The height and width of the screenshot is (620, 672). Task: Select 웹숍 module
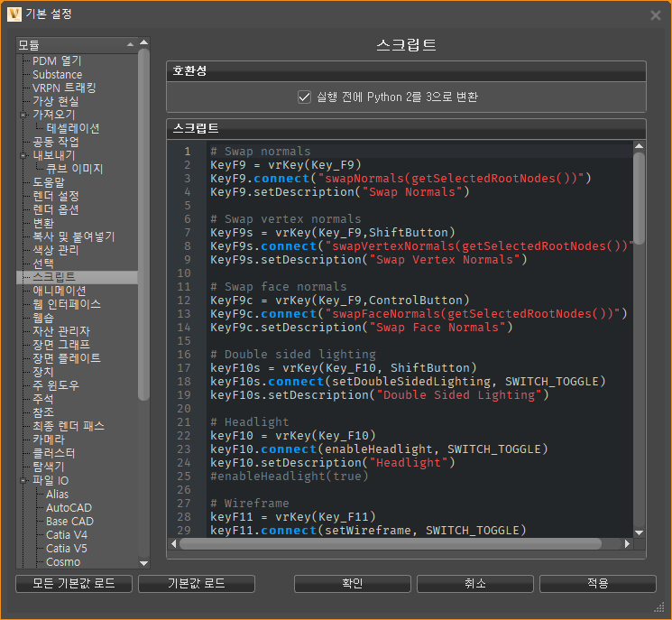coord(43,319)
